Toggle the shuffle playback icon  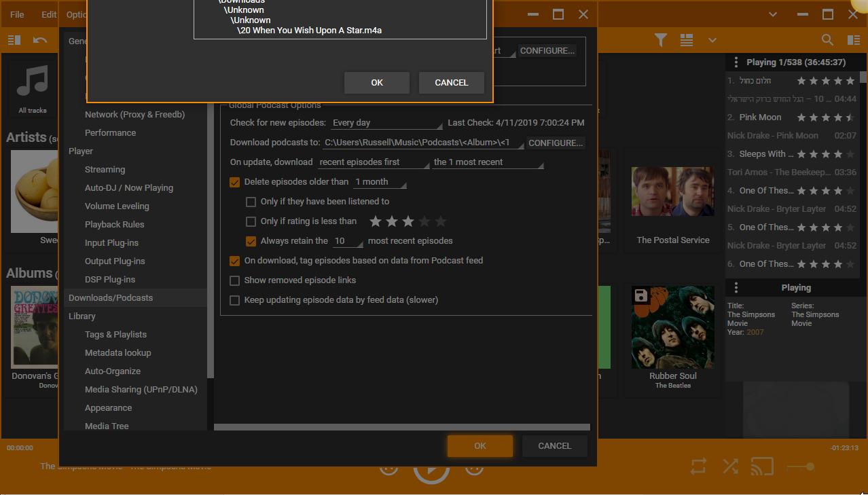pos(731,466)
